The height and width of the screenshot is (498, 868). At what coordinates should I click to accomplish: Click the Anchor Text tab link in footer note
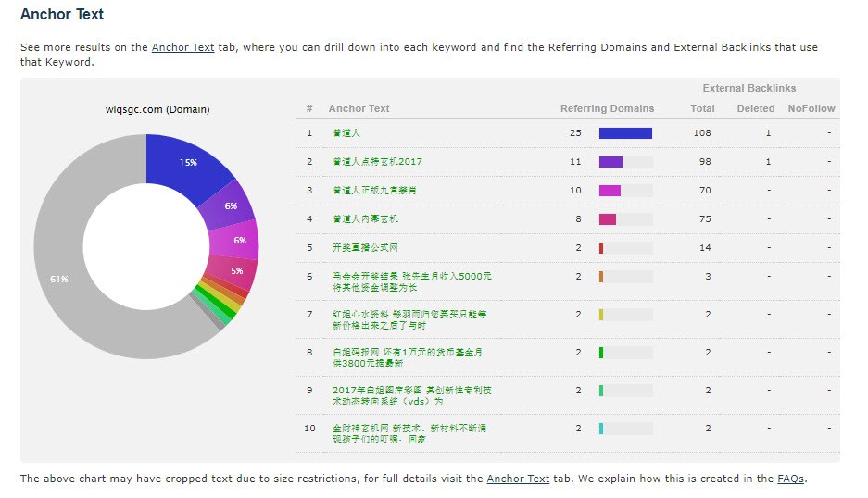[x=518, y=479]
